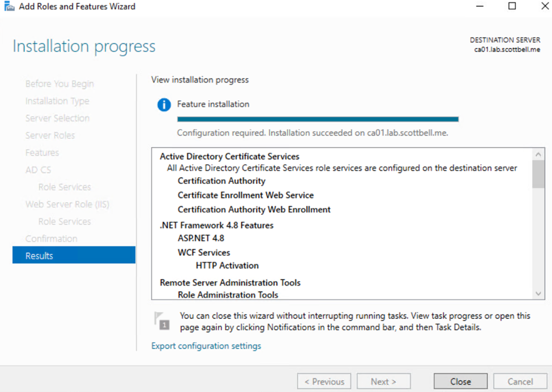Screen dimensions: 552x392
Task: Click the installation progress bar
Action: (x=318, y=119)
